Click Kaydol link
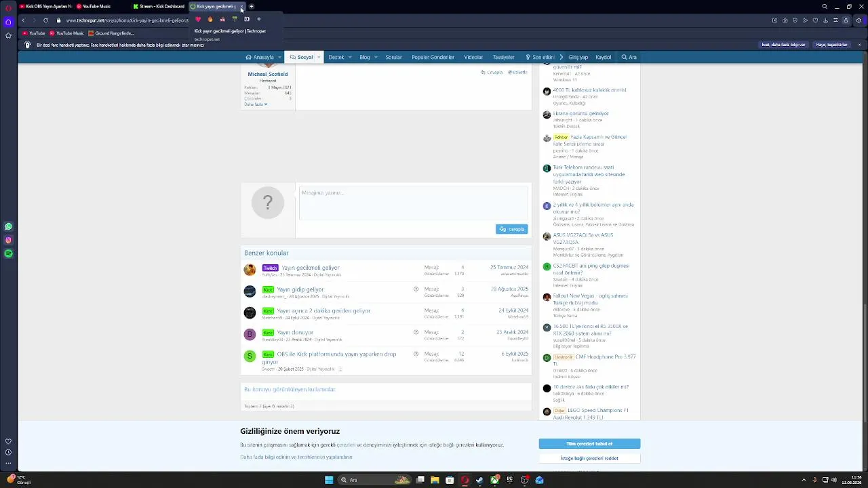Viewport: 868px width, 488px height. [604, 58]
